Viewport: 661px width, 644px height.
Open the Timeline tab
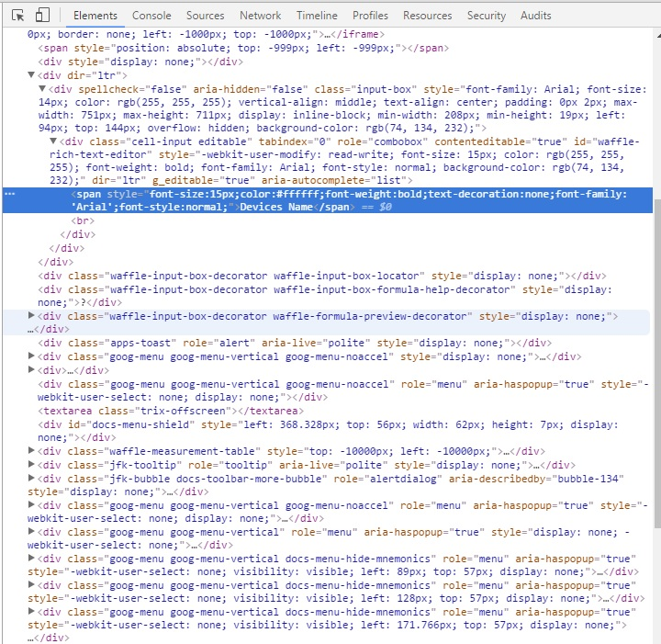pyautogui.click(x=317, y=16)
